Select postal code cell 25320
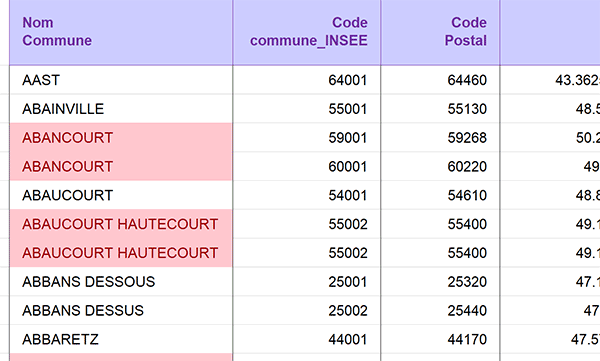 coord(440,282)
